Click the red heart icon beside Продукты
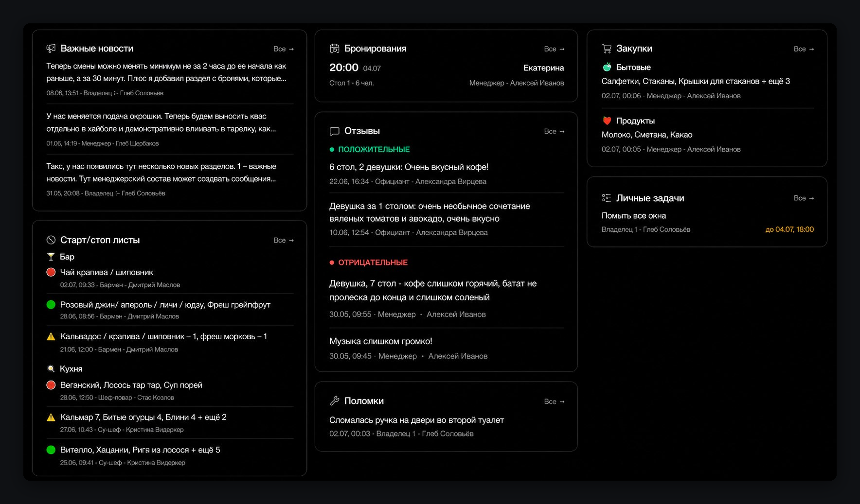This screenshot has height=504, width=860. coord(607,121)
